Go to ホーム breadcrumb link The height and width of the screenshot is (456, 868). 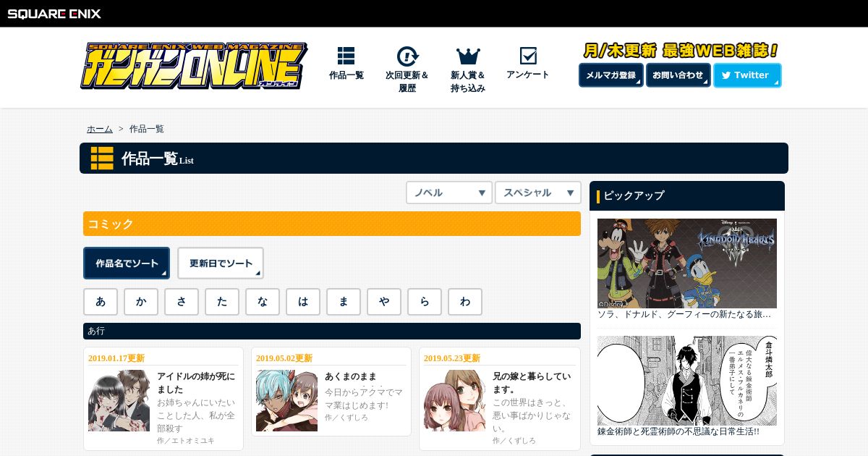coord(100,129)
